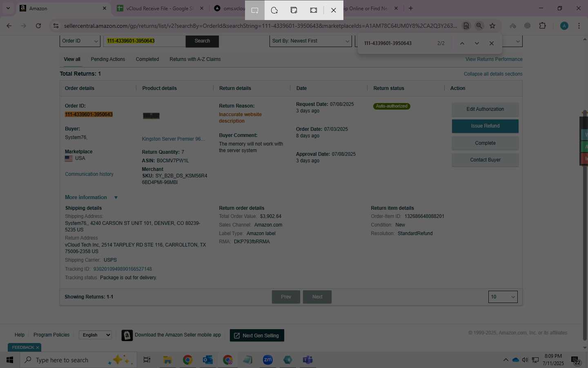Viewport: 588px width, 368px height.
Task: Open Microsoft Teams from taskbar
Action: pos(308,360)
